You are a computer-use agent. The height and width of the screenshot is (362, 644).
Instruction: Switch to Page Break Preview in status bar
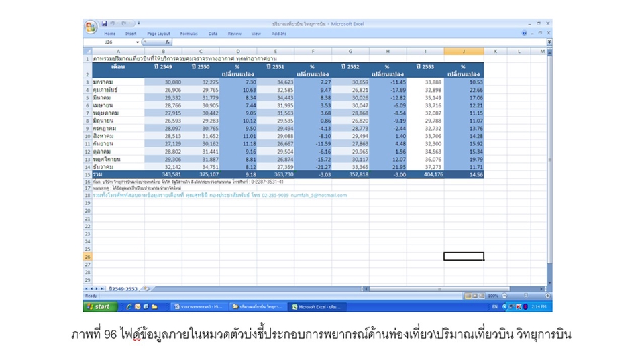(x=482, y=296)
